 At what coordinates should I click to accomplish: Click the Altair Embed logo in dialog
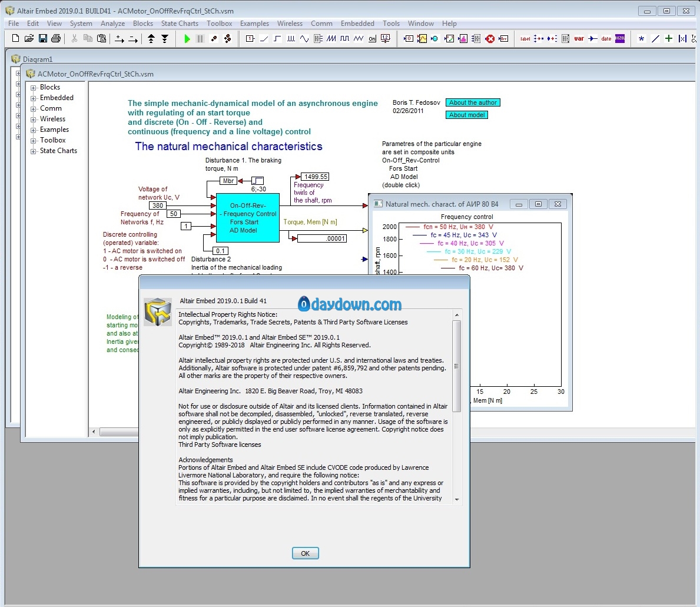point(158,311)
